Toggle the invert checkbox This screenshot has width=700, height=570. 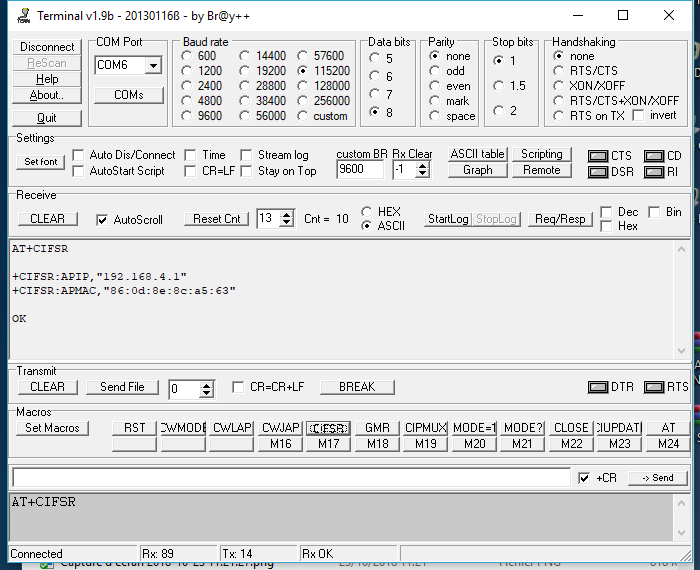pyautogui.click(x=638, y=116)
